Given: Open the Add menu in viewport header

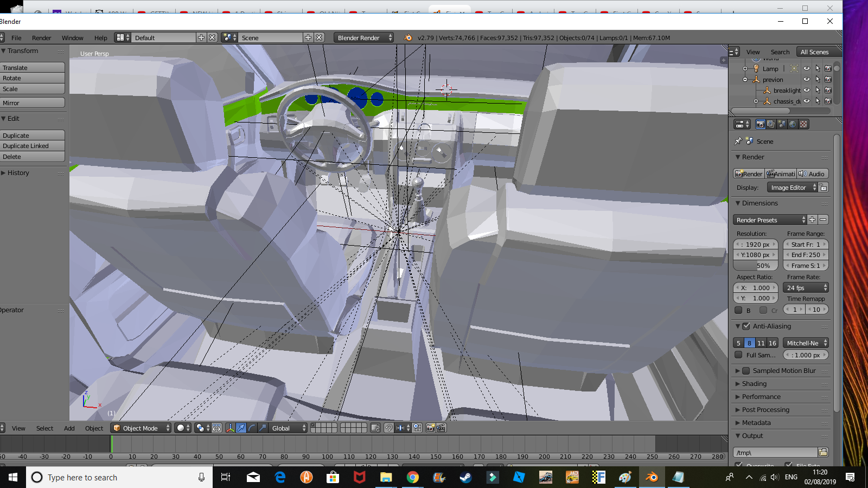Looking at the screenshot, I should (x=69, y=428).
